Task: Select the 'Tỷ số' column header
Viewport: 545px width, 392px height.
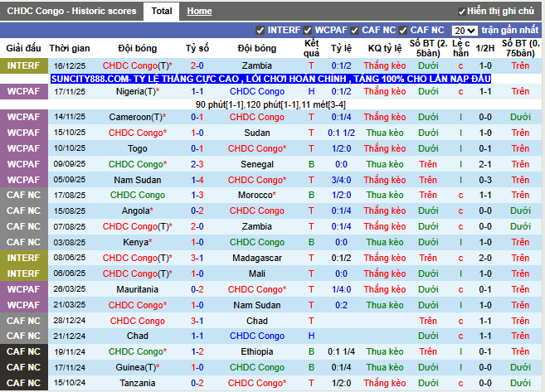Action: 197,48
